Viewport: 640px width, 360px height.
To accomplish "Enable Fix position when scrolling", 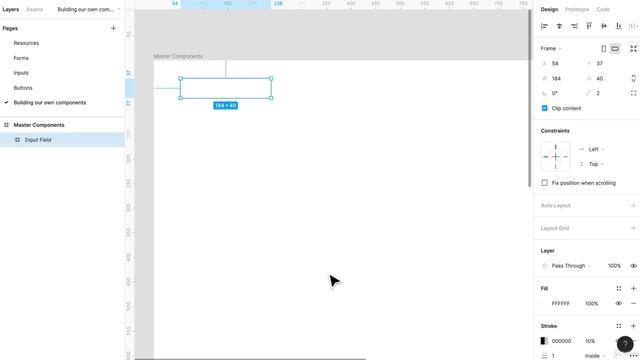I will 544,183.
